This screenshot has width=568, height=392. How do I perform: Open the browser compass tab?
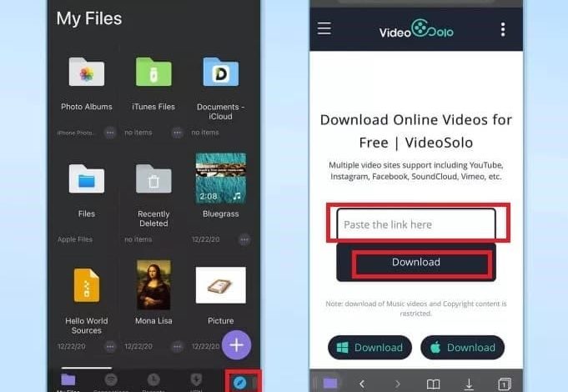coord(240,382)
